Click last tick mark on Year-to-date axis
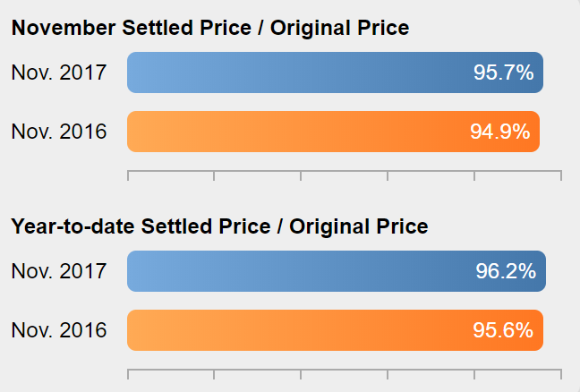The height and width of the screenshot is (392, 580). (561, 374)
